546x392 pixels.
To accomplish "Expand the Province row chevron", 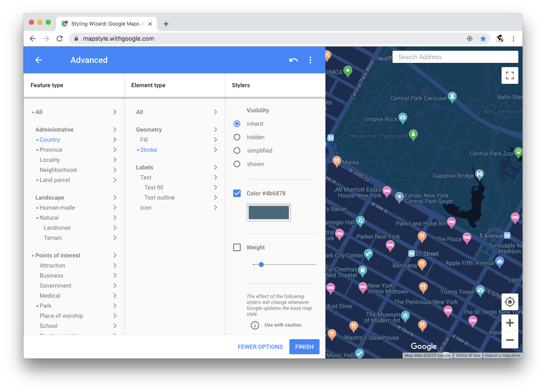I will [115, 150].
